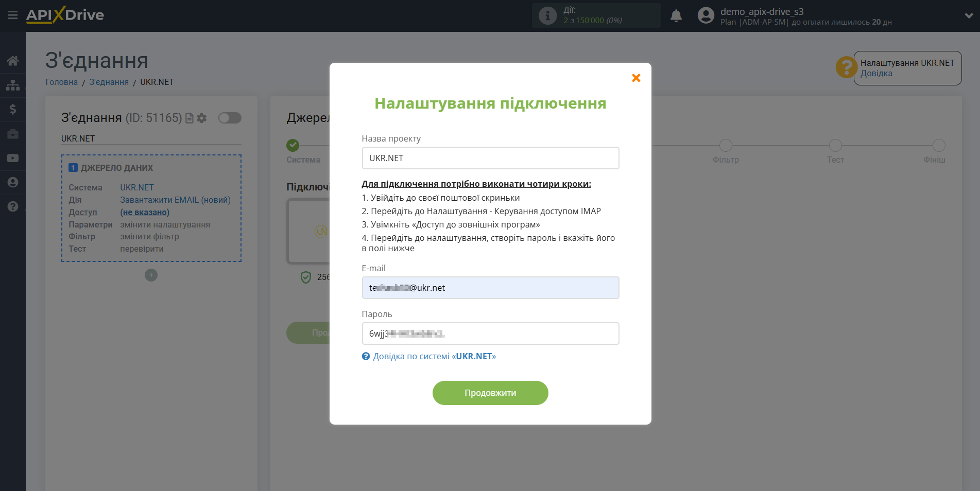Open the billing dollar sidebar icon
Viewport: 980px width, 491px height.
(x=13, y=109)
